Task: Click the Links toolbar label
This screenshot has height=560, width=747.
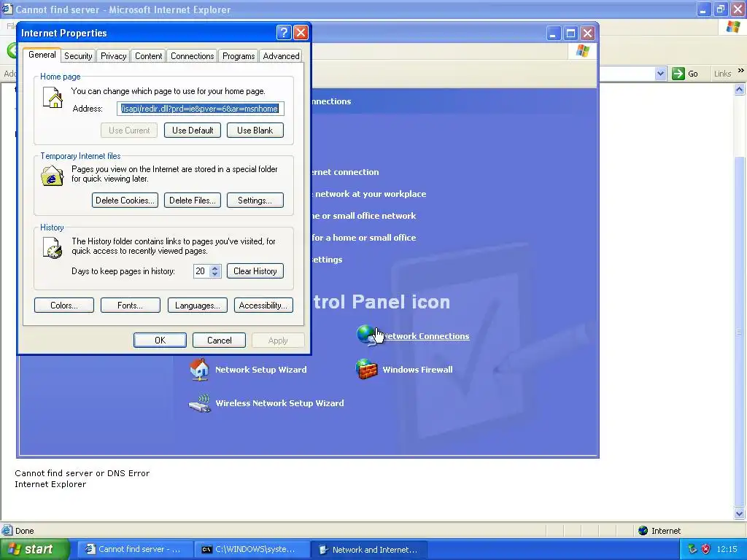Action: (x=722, y=74)
